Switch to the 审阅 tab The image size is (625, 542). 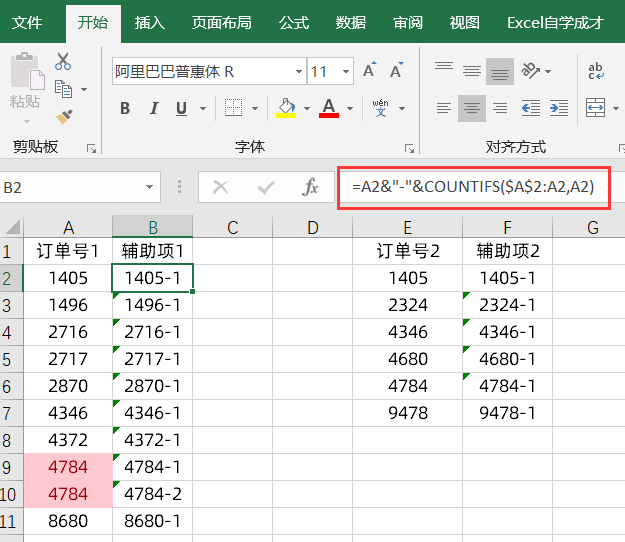[408, 23]
